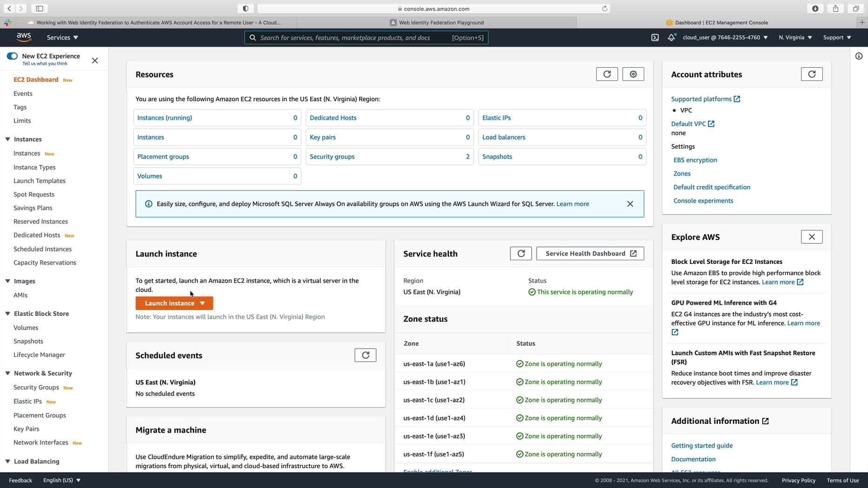Toggle the browser sidebar
Viewport: 868px width, 488px height.
click(40, 8)
